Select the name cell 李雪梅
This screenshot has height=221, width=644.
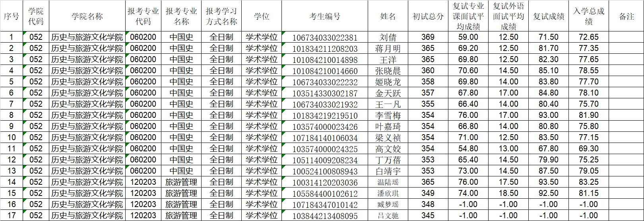point(388,115)
